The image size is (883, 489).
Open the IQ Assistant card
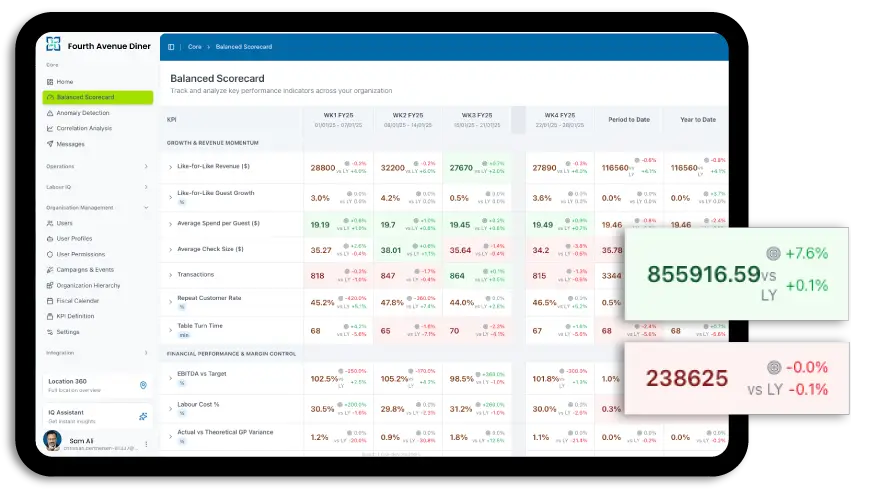[97, 416]
